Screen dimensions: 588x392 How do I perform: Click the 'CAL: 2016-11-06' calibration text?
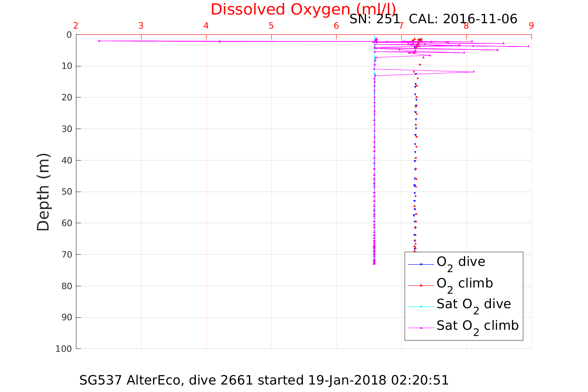(x=463, y=19)
